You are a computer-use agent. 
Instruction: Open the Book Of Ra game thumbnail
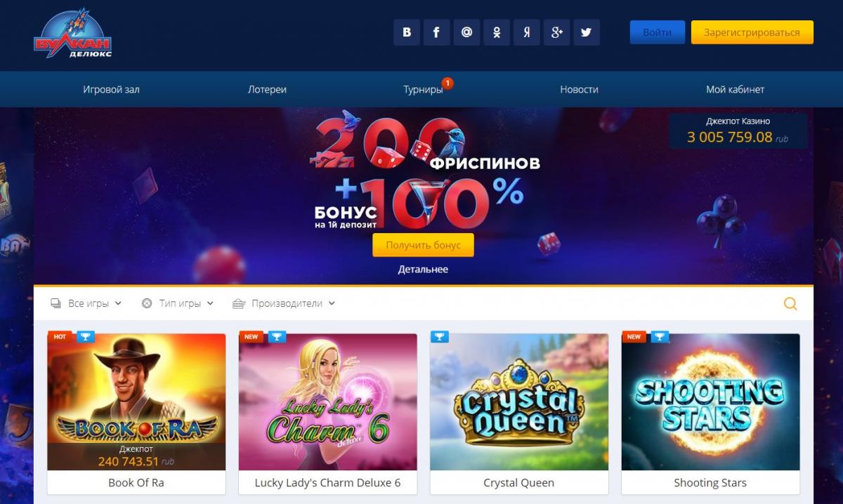[136, 402]
